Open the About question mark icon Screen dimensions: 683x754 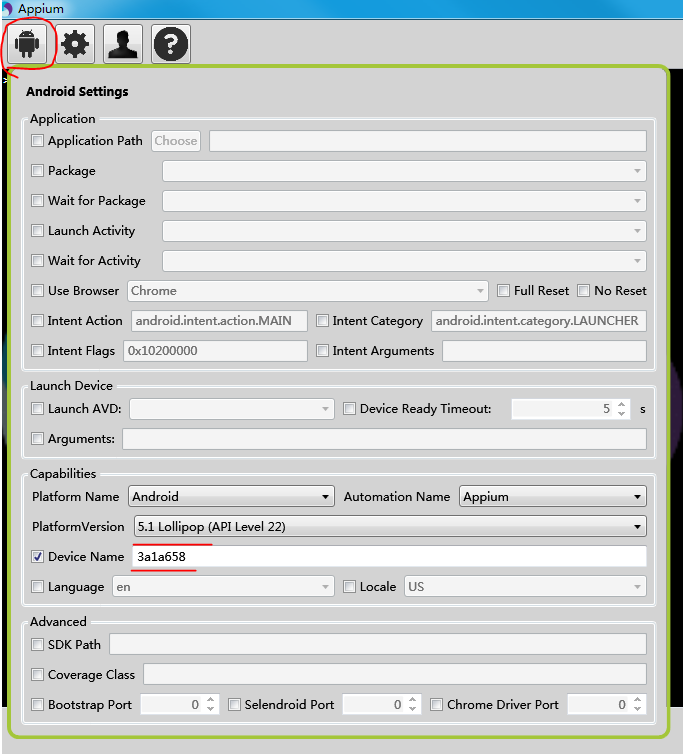point(171,44)
